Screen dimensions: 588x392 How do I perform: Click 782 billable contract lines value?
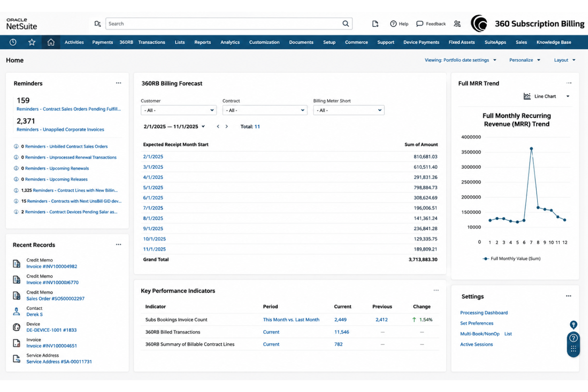(338, 344)
